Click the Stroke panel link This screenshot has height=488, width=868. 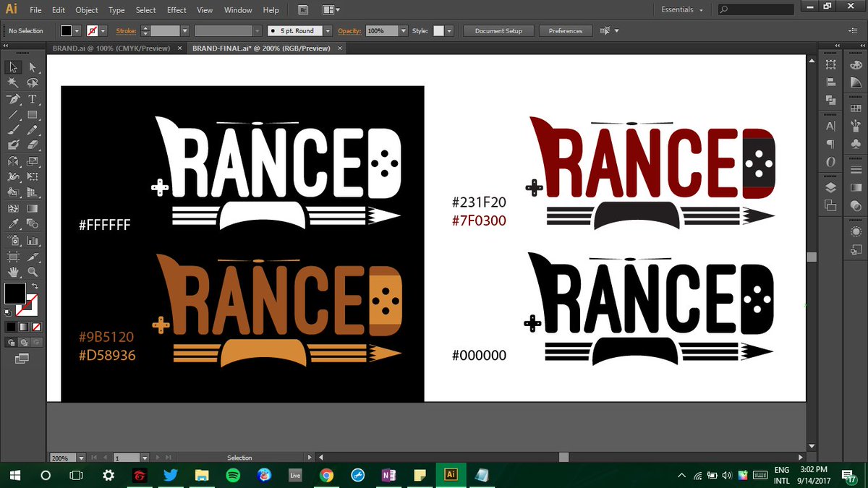tap(126, 31)
